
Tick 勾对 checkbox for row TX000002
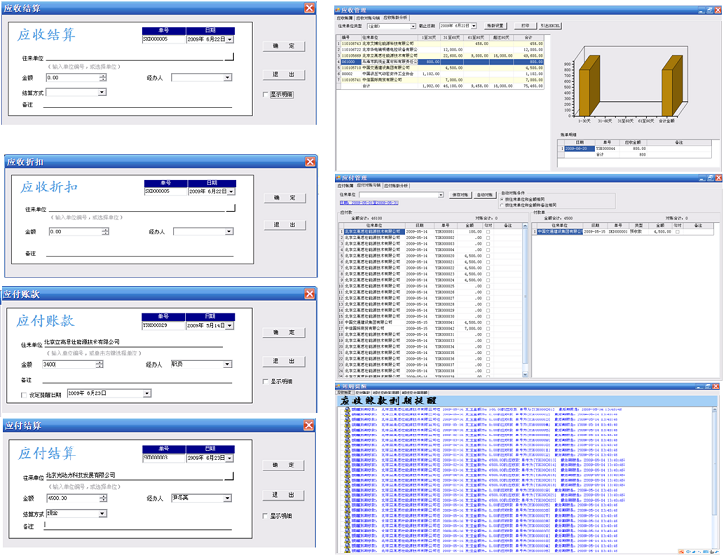coord(488,238)
